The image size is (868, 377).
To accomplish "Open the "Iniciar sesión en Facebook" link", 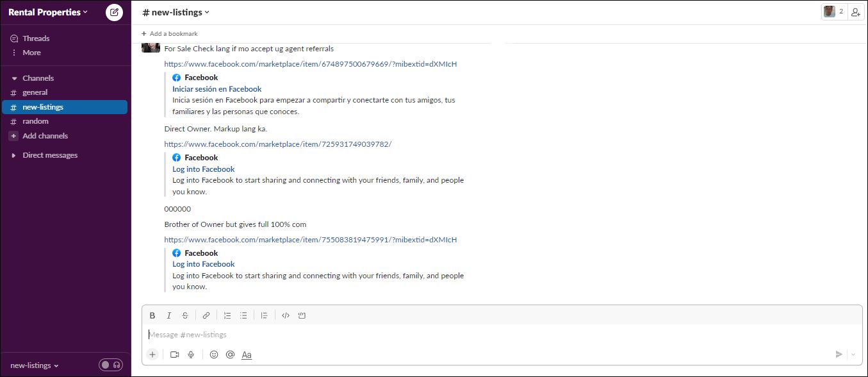I will point(217,89).
